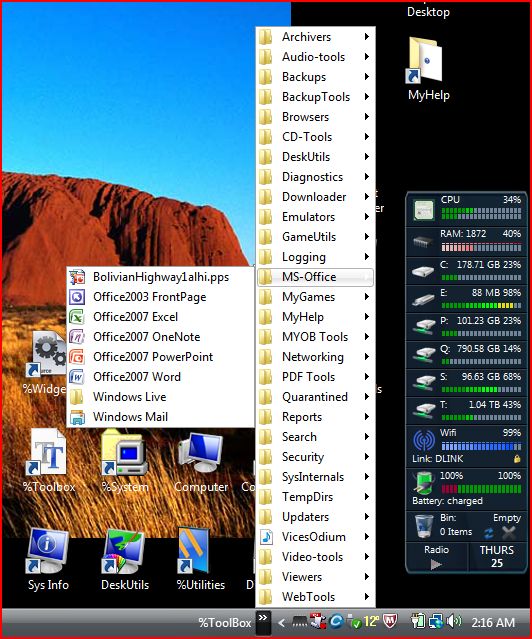Open the SysInternals menu folder

pyautogui.click(x=316, y=477)
